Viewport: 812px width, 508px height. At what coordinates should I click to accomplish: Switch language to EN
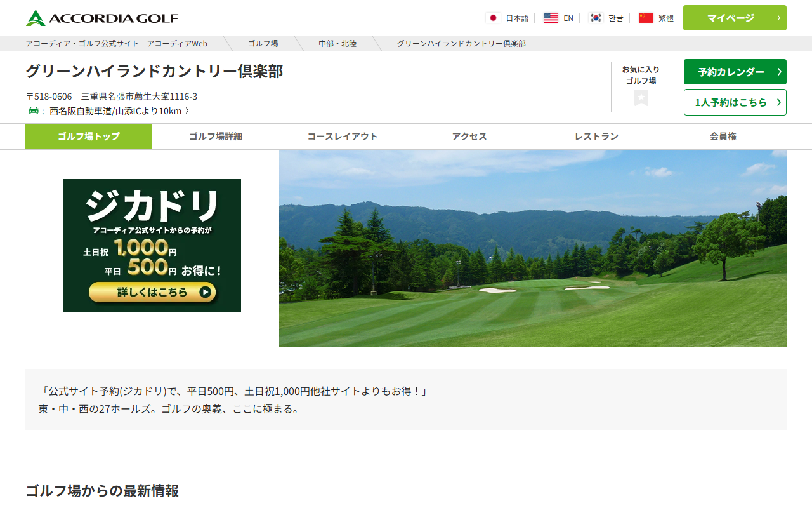point(568,18)
